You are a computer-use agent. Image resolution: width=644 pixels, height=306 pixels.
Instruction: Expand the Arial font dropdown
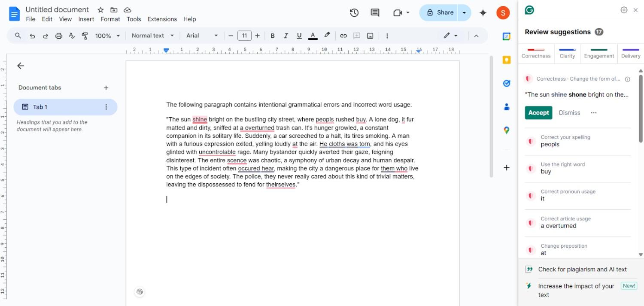(x=202, y=36)
